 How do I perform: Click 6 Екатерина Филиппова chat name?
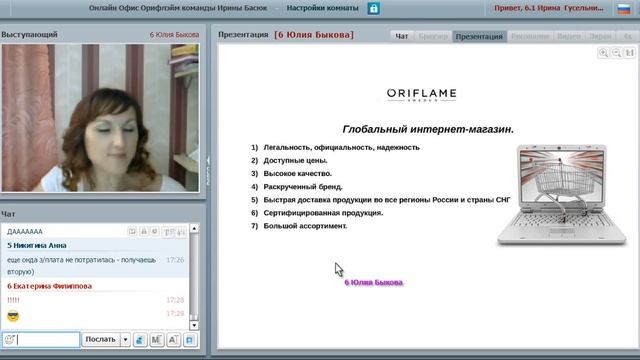pyautogui.click(x=49, y=286)
